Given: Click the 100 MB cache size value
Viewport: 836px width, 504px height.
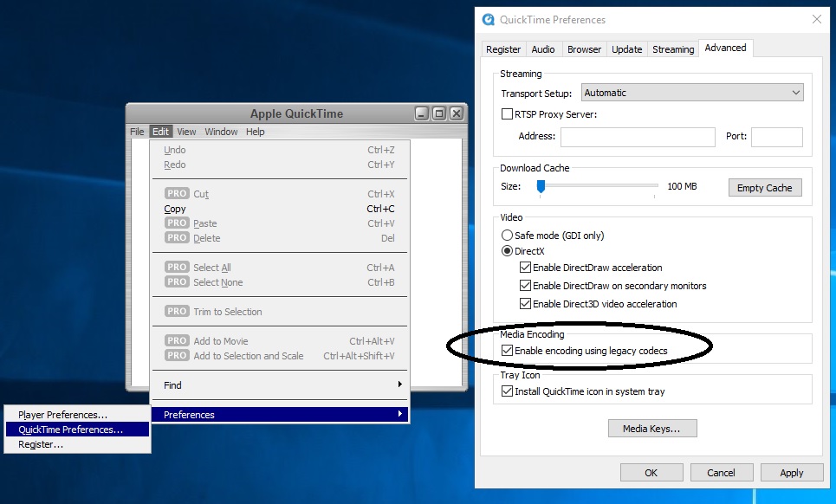Looking at the screenshot, I should click(682, 186).
